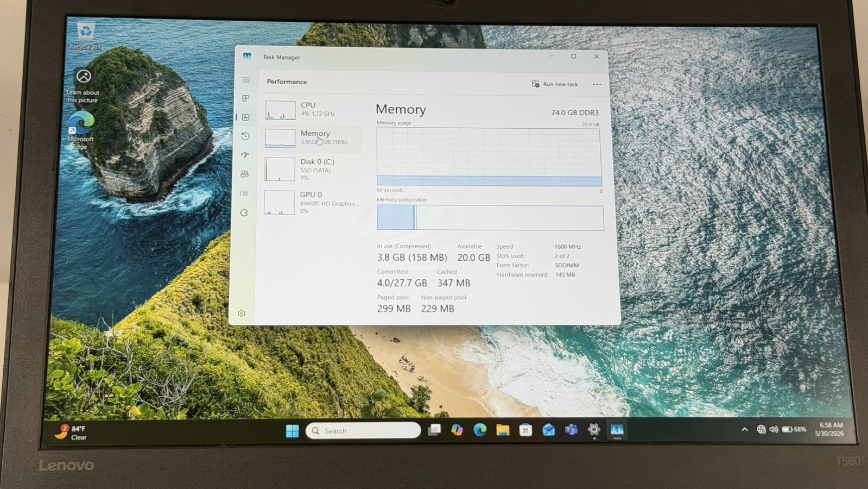Click the Cached 347 MB value
This screenshot has height=489, width=868.
[454, 283]
